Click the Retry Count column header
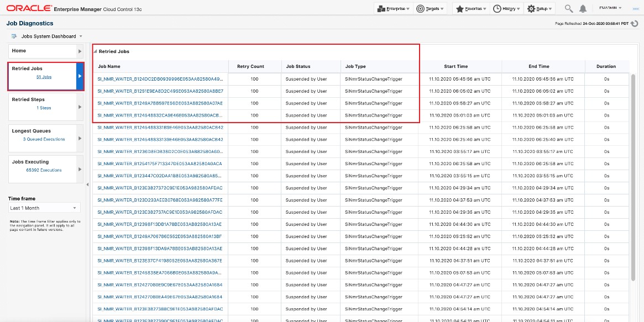 250,66
